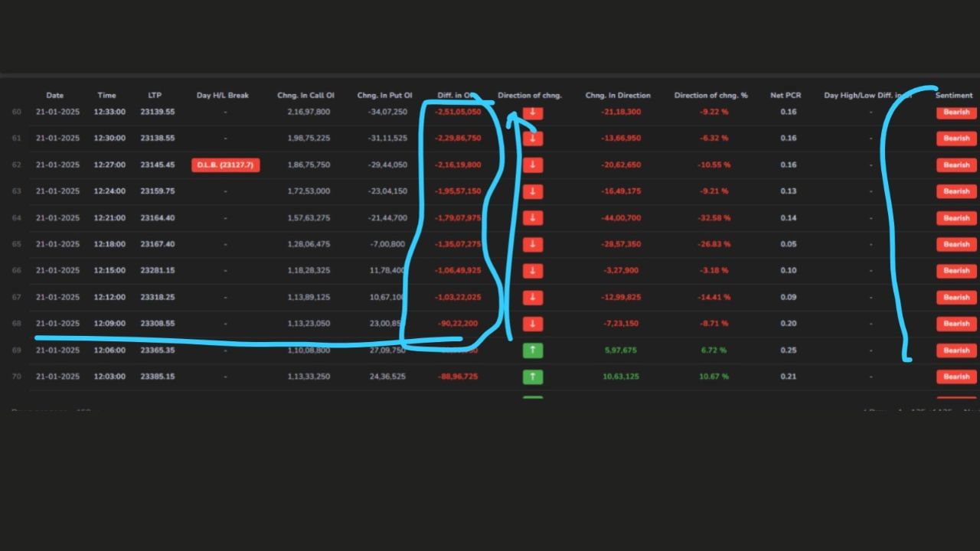Click the red down arrow in the 12:30:00 row
Image resolution: width=980 pixels, height=551 pixels.
point(533,139)
